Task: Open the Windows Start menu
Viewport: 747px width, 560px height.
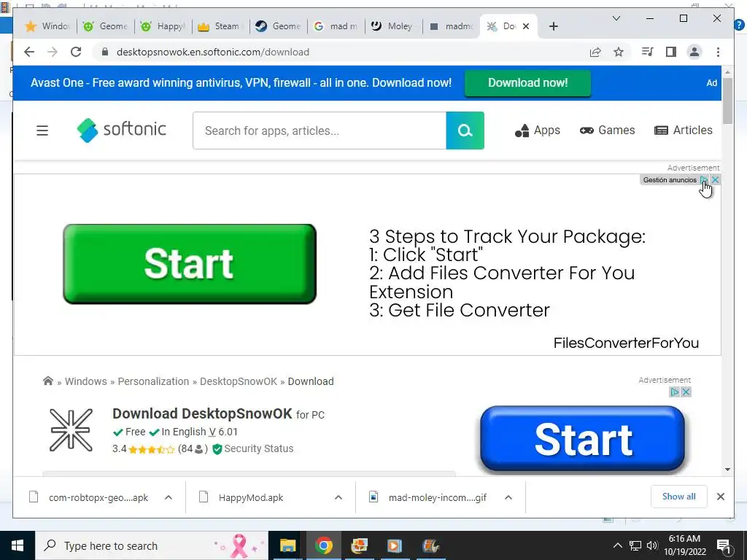Action: click(x=18, y=545)
